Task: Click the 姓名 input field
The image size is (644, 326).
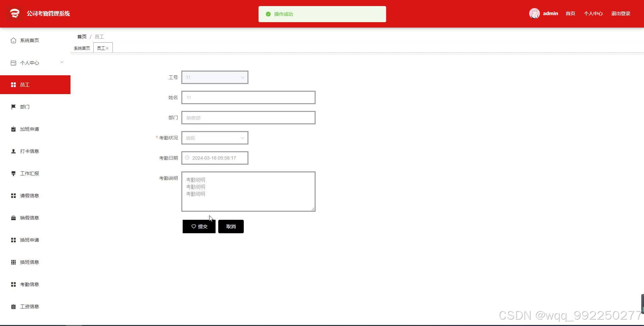Action: click(248, 97)
